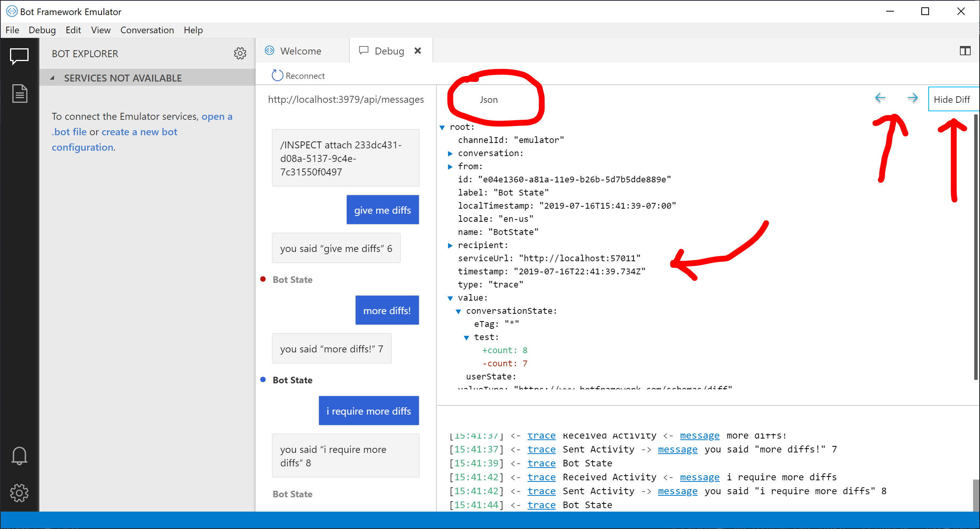Open the Debug menu
This screenshot has height=529, width=980.
42,30
